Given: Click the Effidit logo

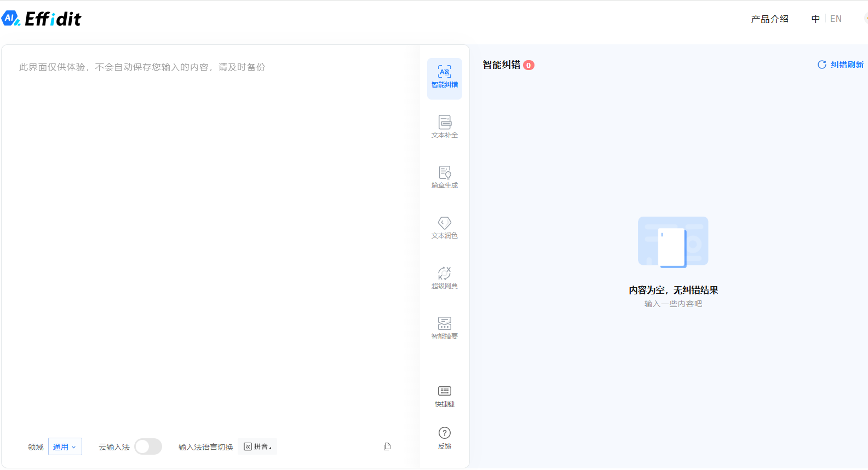Looking at the screenshot, I should (x=42, y=19).
